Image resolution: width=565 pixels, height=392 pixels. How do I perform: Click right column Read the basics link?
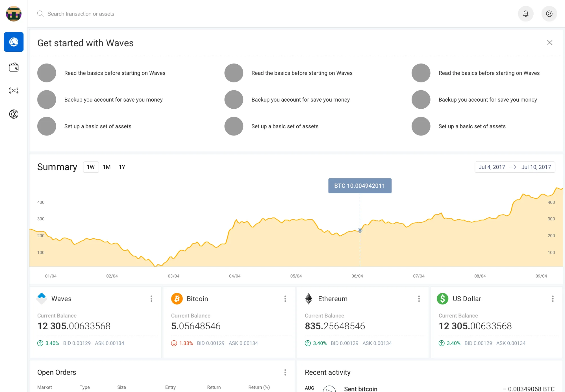point(489,73)
